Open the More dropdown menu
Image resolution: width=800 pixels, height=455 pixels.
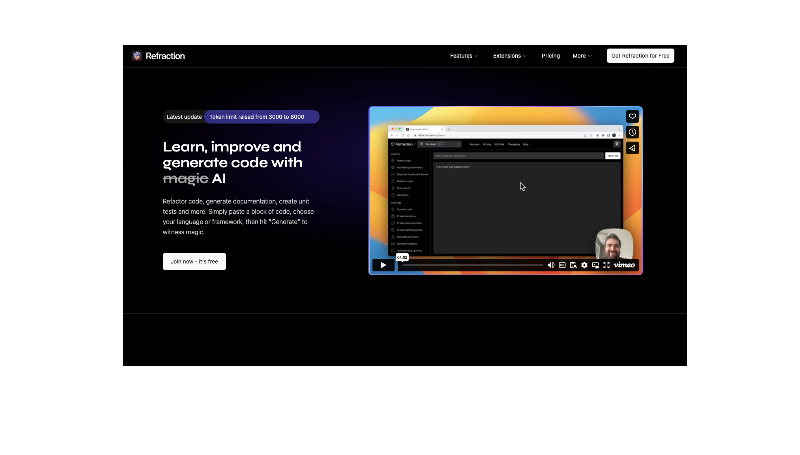pyautogui.click(x=582, y=56)
